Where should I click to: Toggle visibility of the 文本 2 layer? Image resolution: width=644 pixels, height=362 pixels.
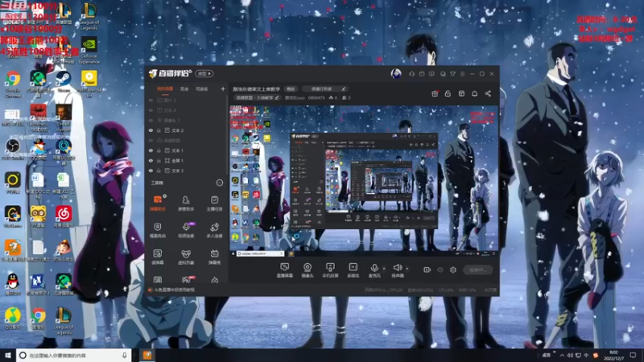pyautogui.click(x=151, y=130)
